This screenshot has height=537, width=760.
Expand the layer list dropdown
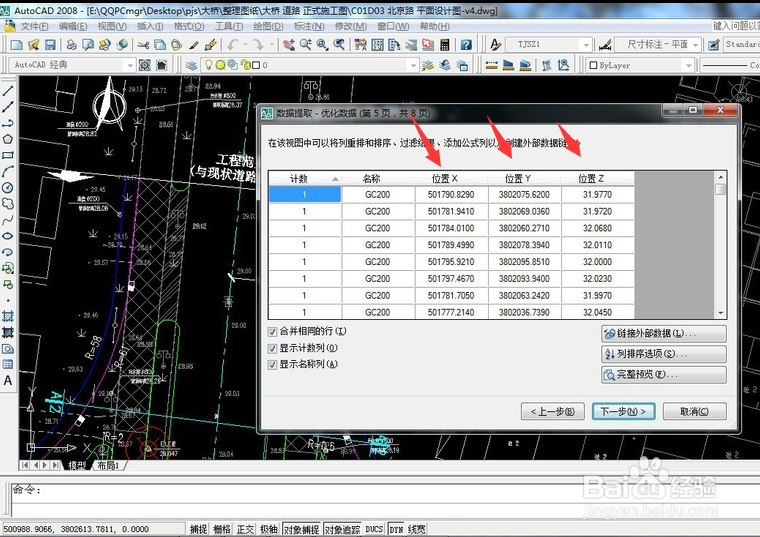pyautogui.click(x=412, y=65)
